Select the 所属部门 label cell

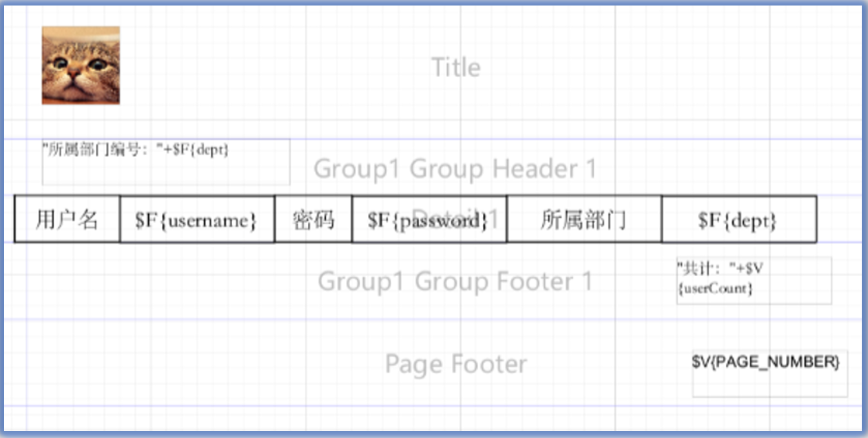tap(583, 220)
